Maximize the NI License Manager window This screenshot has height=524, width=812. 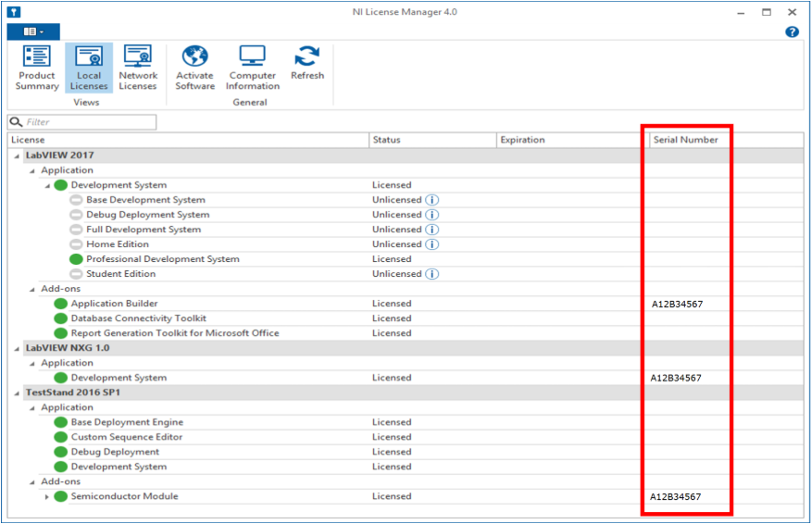(767, 12)
